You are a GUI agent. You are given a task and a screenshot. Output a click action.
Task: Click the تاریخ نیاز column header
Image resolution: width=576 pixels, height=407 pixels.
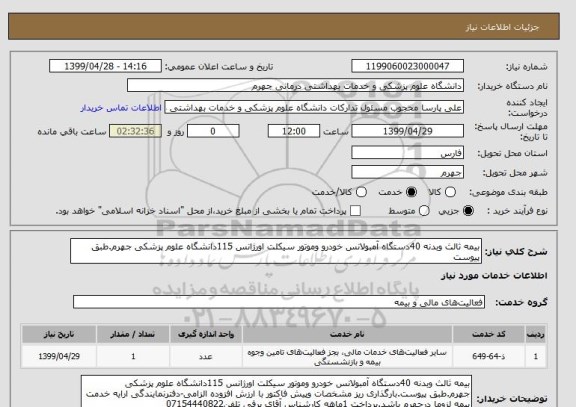pos(59,334)
